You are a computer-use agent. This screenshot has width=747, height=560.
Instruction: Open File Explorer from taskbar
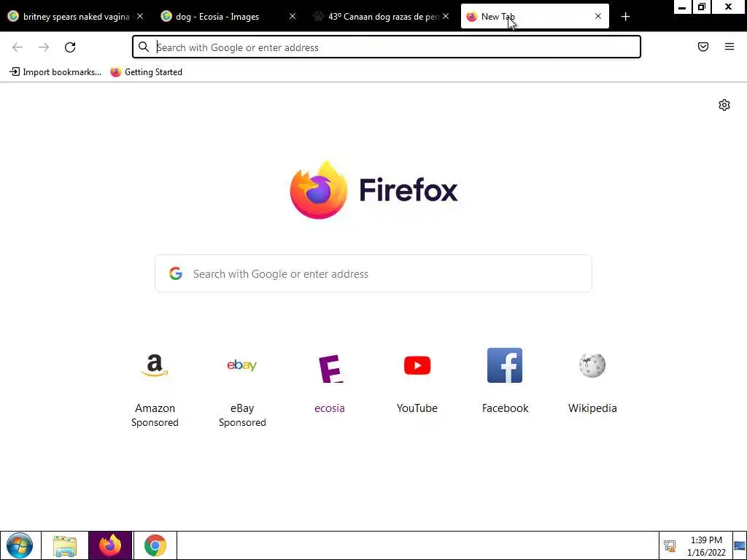[65, 545]
